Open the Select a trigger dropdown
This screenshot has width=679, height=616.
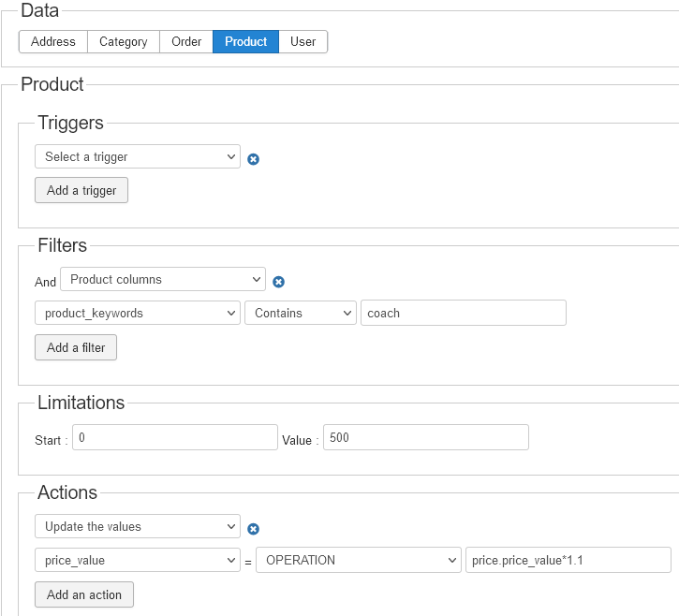[x=137, y=156]
